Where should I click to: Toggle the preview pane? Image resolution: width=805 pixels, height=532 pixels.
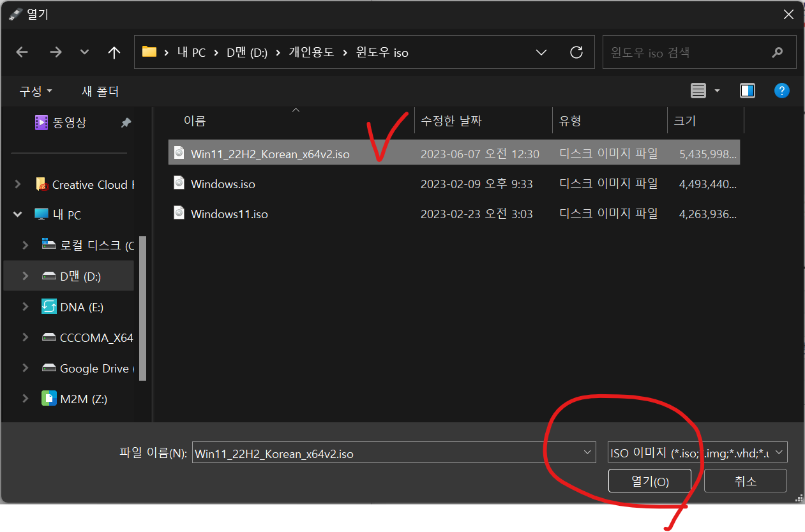[x=748, y=91]
